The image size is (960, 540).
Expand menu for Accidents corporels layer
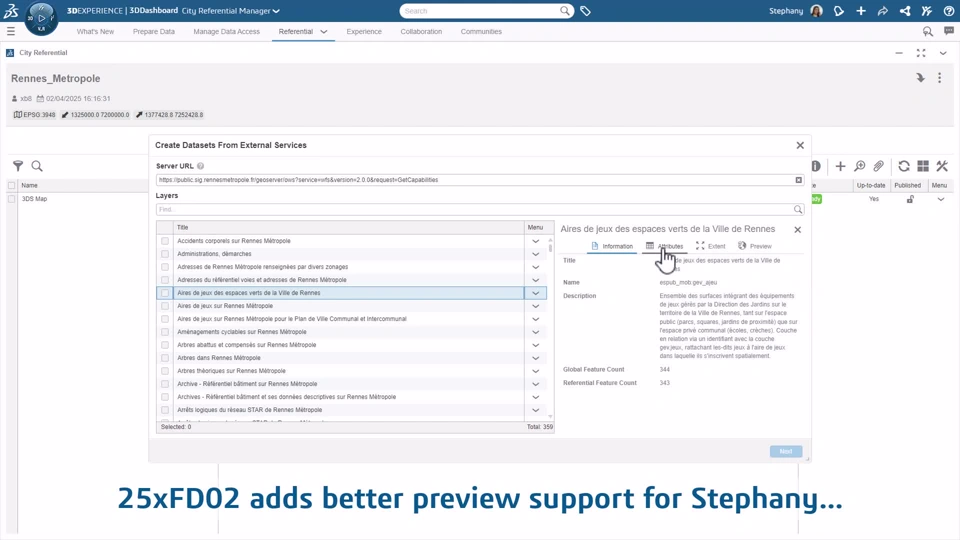[x=536, y=241]
